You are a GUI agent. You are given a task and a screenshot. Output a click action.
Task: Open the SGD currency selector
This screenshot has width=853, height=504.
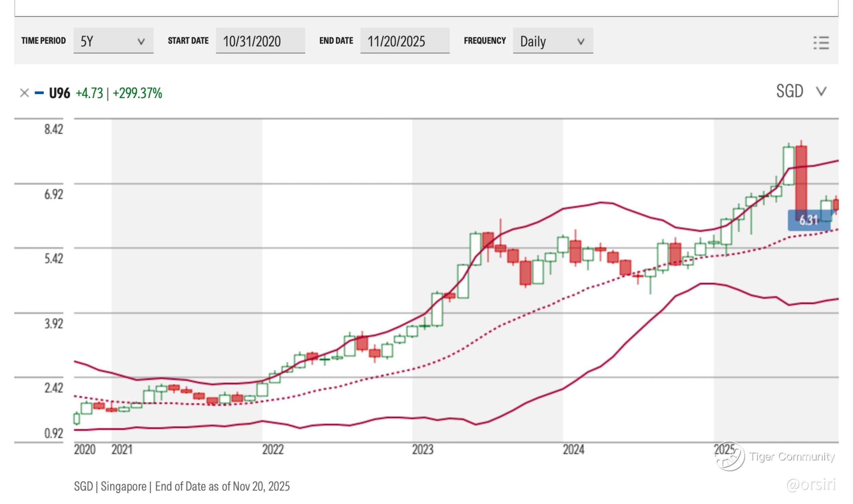tap(790, 91)
